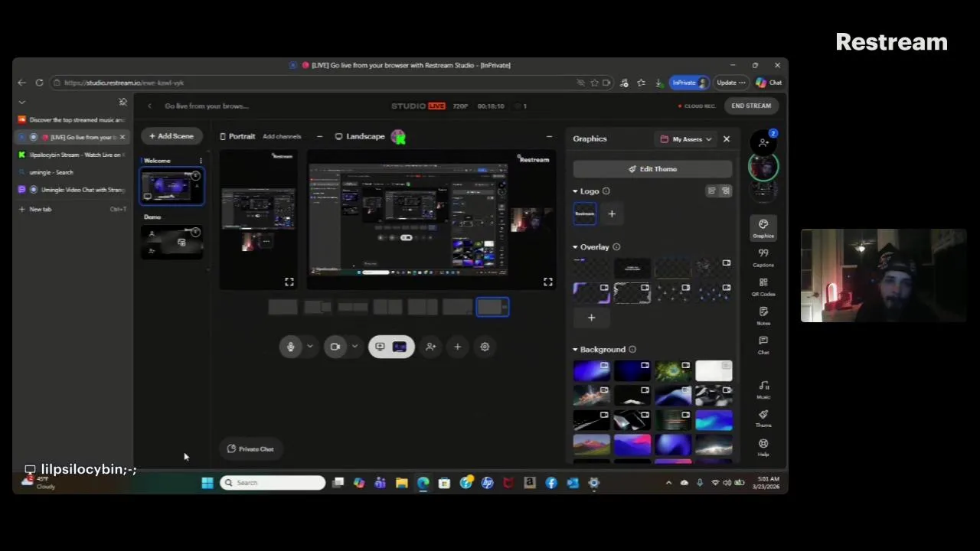
Task: Select the blue gradient first background
Action: (592, 371)
